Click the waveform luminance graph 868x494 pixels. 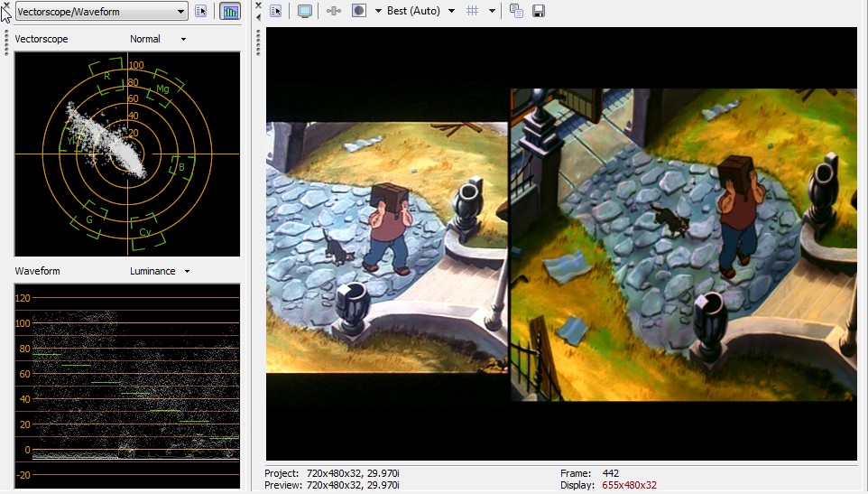(x=127, y=387)
